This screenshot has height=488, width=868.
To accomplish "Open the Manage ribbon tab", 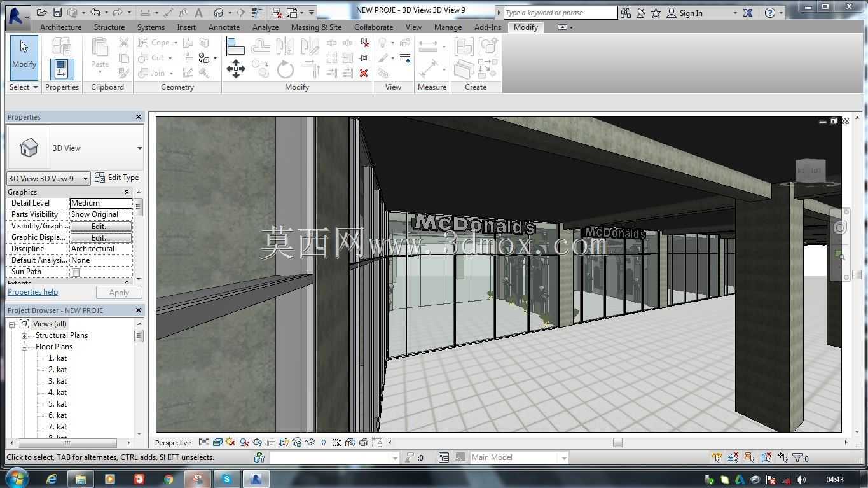I will tap(448, 27).
